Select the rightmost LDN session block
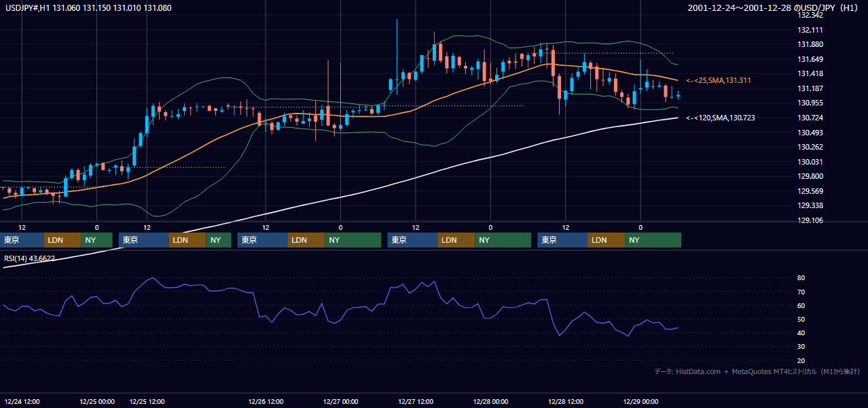 606,240
